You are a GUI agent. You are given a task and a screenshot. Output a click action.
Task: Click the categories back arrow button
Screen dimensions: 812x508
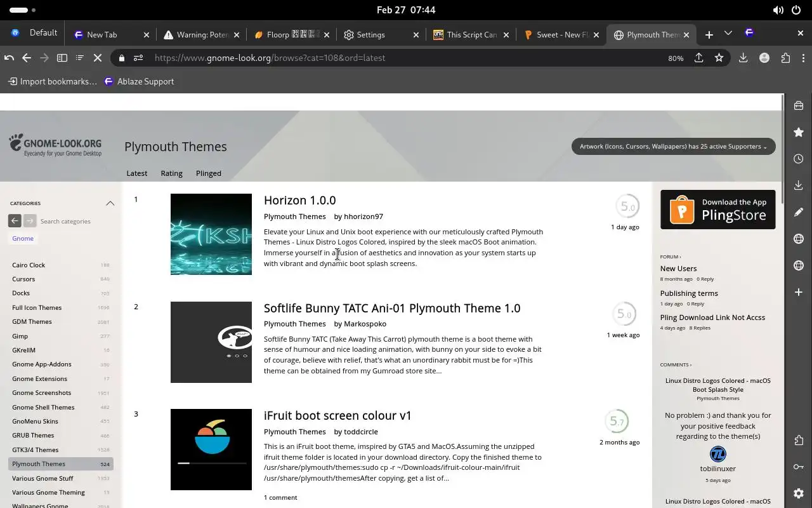(15, 221)
